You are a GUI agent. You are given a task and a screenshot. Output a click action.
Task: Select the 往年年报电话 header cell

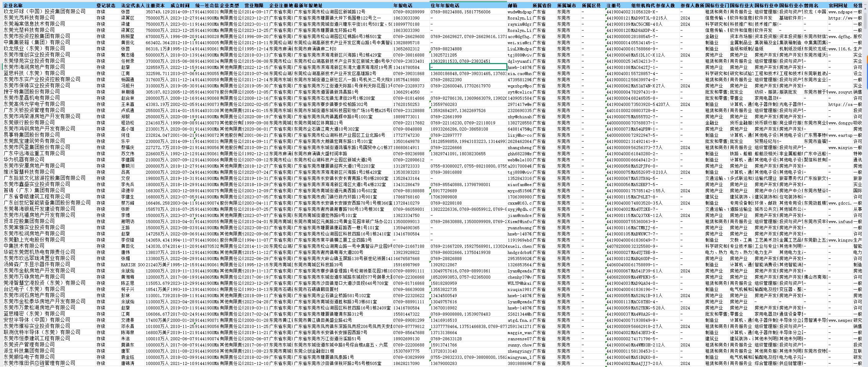point(445,5)
